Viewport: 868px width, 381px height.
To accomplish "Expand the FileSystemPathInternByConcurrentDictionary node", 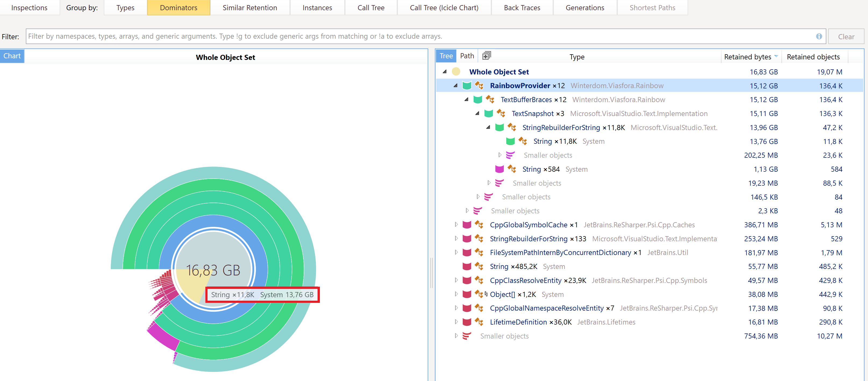I will click(456, 252).
